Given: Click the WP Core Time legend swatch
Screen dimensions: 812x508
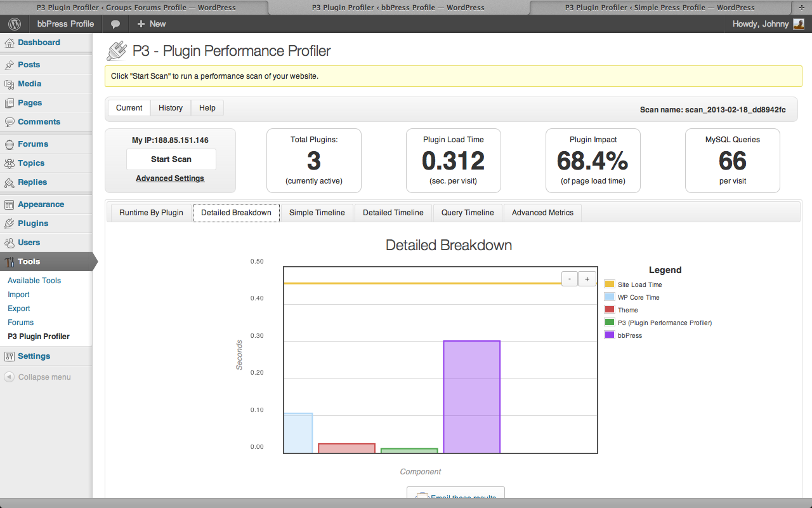Looking at the screenshot, I should (x=610, y=297).
